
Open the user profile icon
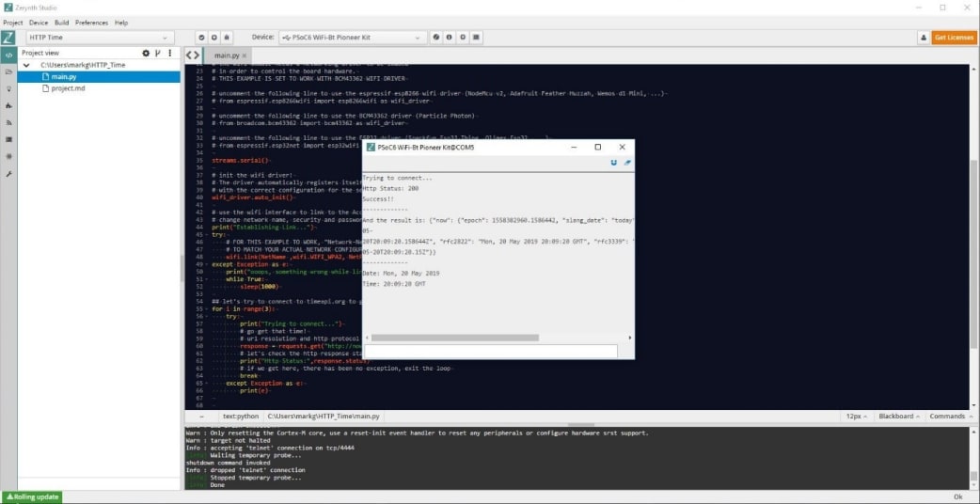(x=924, y=39)
